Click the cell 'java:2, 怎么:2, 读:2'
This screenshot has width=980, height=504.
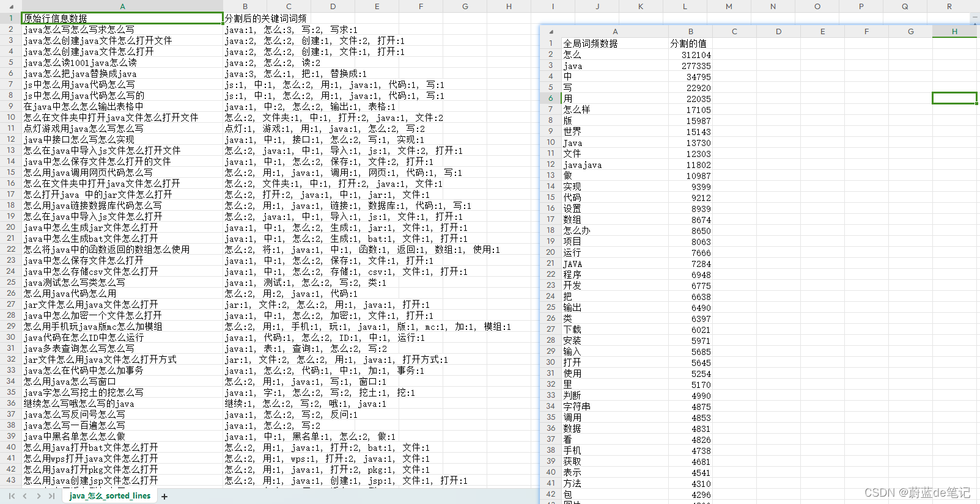coord(273,62)
